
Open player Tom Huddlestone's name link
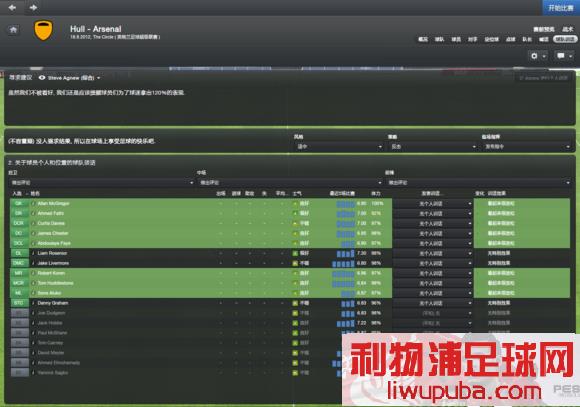click(55, 283)
